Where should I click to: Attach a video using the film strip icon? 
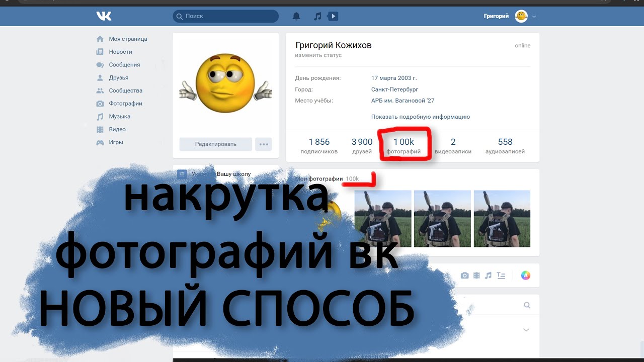[476, 276]
